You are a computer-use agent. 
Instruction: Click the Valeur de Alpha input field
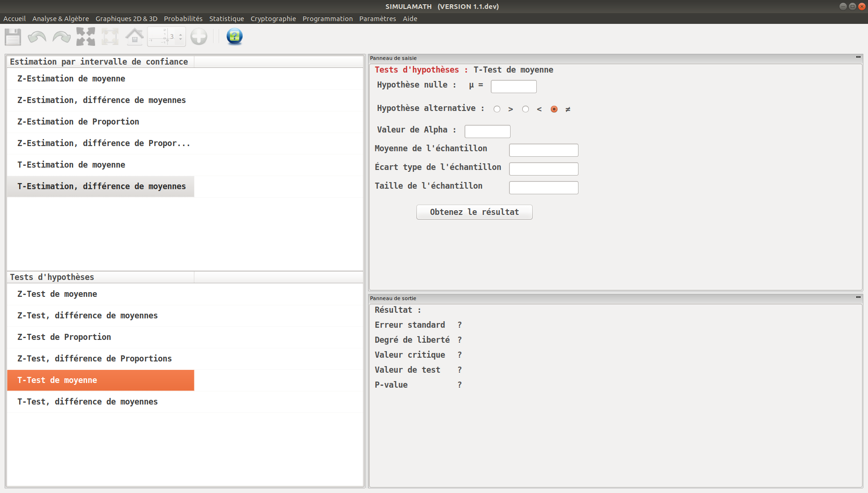pyautogui.click(x=487, y=131)
